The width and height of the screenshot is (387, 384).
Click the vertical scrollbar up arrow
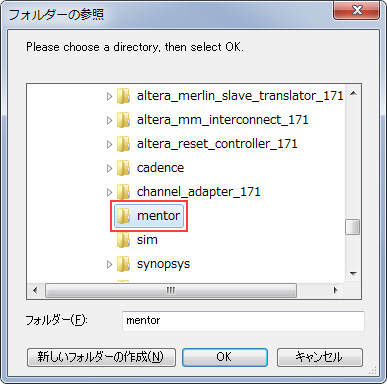353,93
